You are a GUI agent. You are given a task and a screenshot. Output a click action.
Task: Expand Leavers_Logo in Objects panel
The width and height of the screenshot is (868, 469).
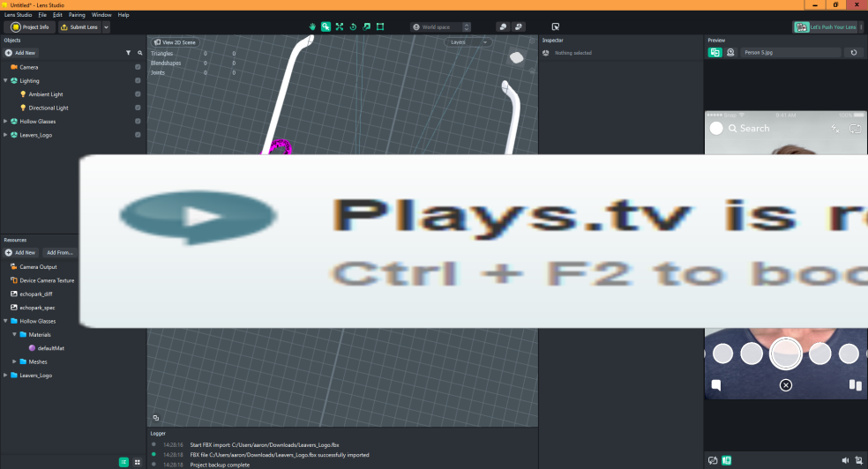tap(5, 135)
